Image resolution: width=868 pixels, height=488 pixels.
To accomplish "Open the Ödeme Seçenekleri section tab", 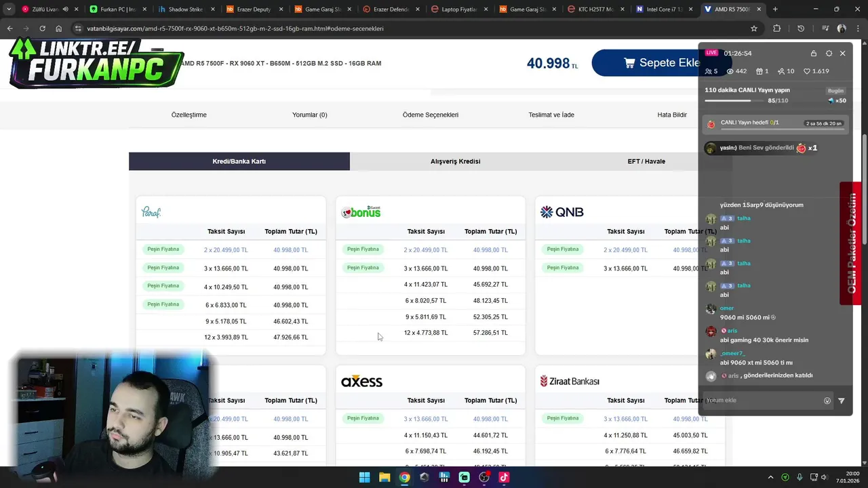I will pyautogui.click(x=431, y=115).
